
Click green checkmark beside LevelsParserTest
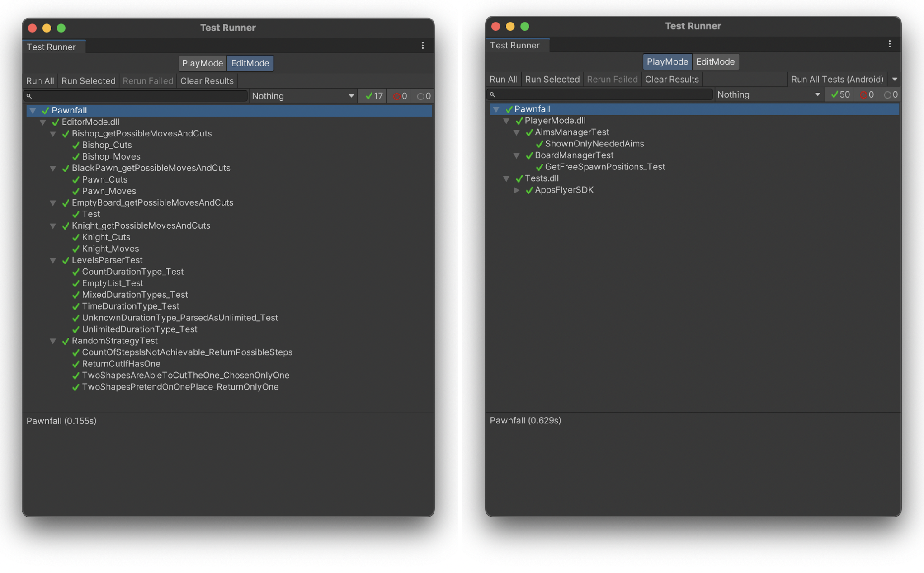66,260
